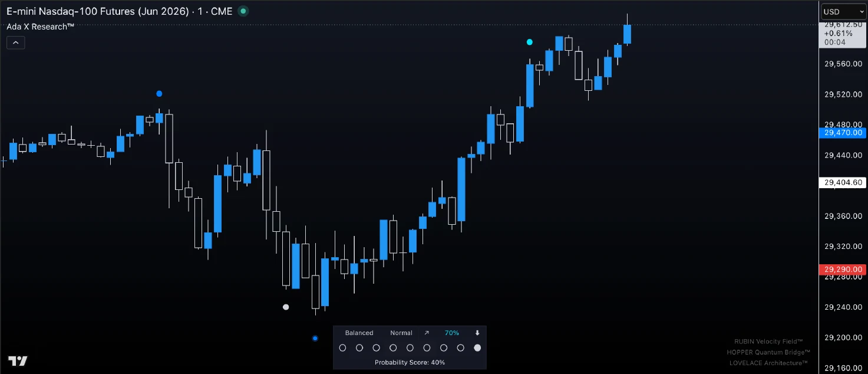Click the up-right arrow icon in the probability panel
The width and height of the screenshot is (868, 374).
tap(427, 333)
